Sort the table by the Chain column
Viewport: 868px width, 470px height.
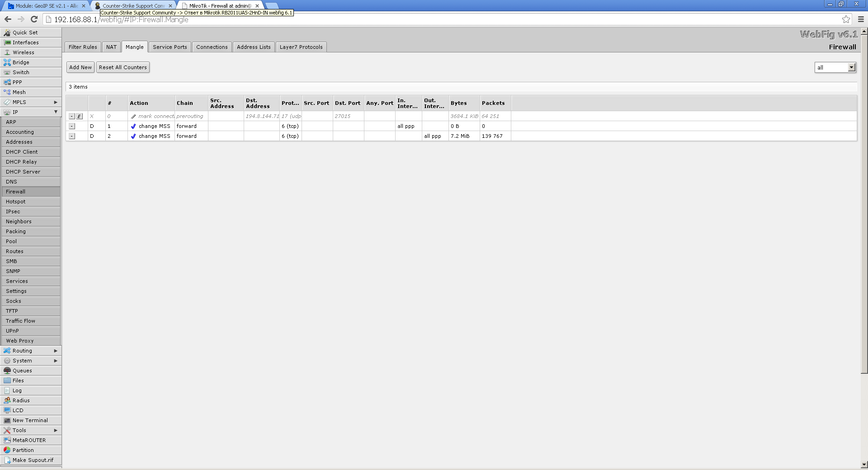pyautogui.click(x=191, y=103)
